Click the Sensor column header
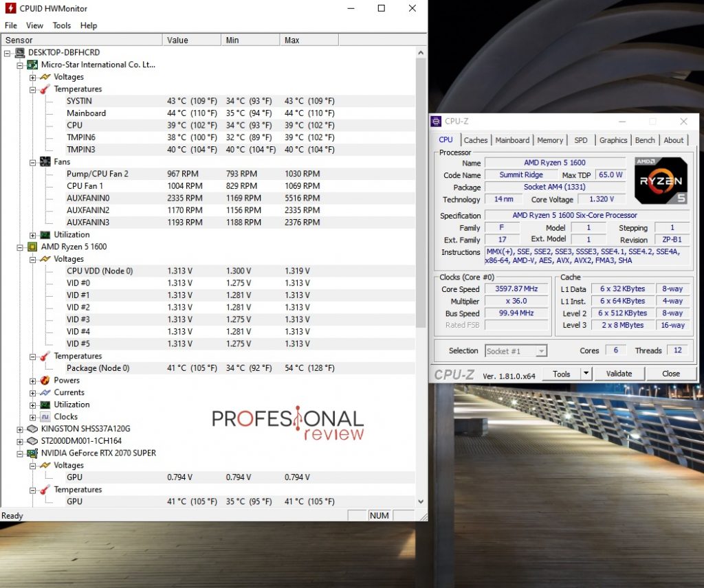The width and height of the screenshot is (704, 588). [x=81, y=41]
